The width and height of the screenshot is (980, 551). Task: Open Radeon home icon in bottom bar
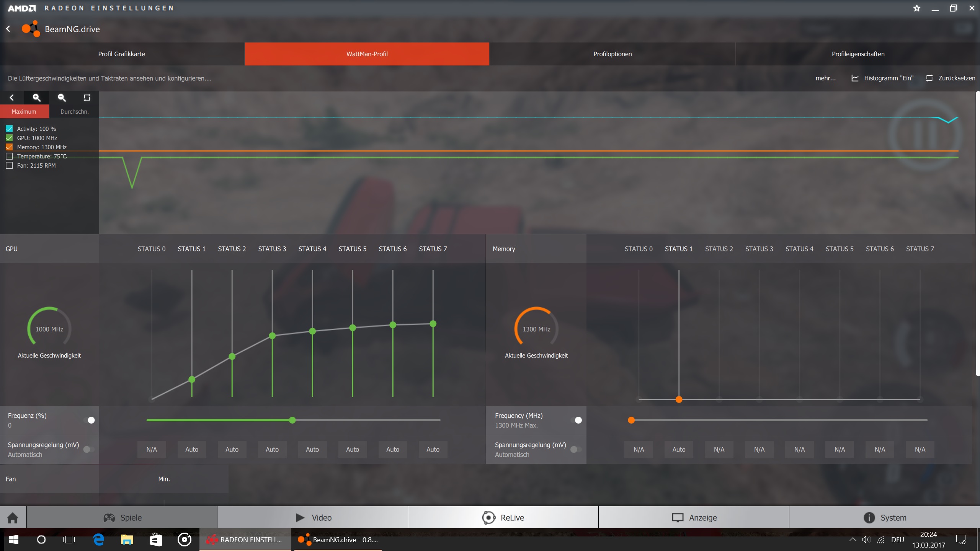click(13, 518)
